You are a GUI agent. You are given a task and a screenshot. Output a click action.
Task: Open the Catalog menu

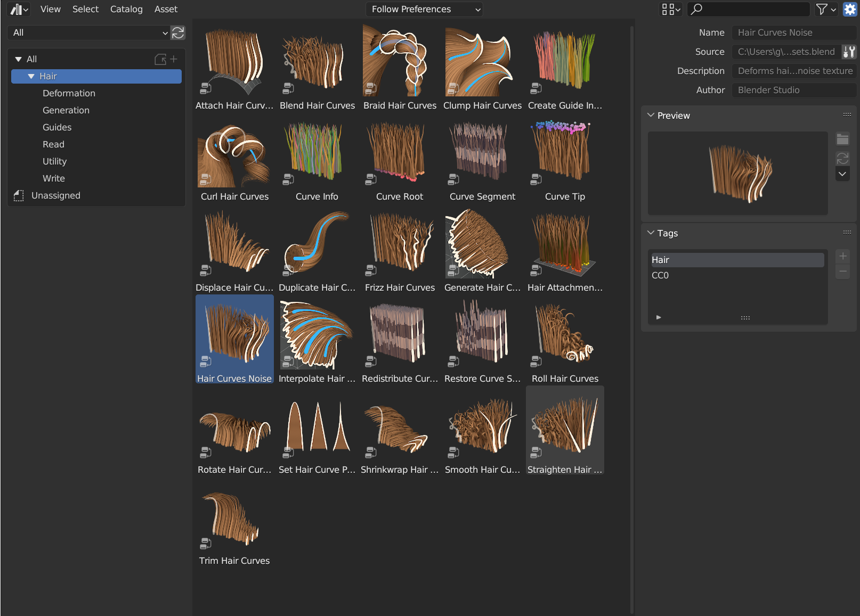click(126, 9)
